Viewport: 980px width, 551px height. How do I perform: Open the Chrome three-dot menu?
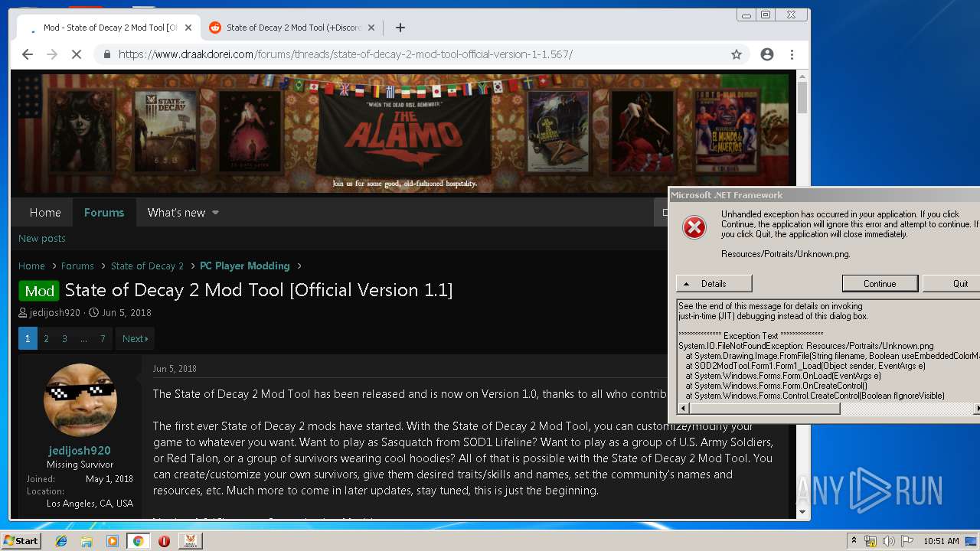792,54
